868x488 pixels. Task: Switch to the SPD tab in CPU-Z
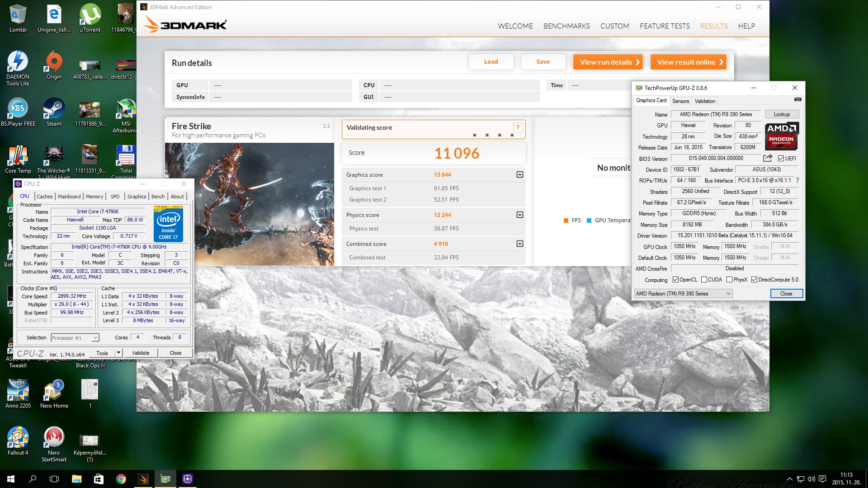tap(115, 197)
